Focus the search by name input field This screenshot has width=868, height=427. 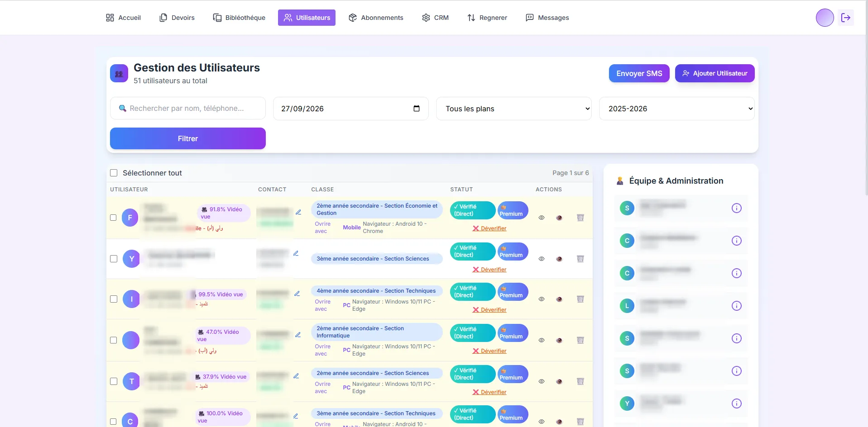[x=188, y=109]
